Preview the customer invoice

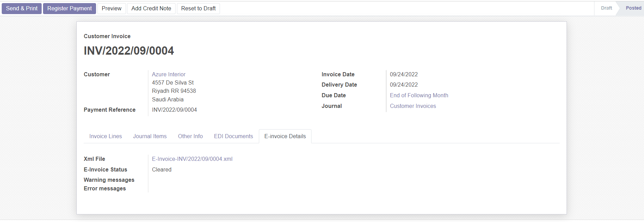coord(112,9)
